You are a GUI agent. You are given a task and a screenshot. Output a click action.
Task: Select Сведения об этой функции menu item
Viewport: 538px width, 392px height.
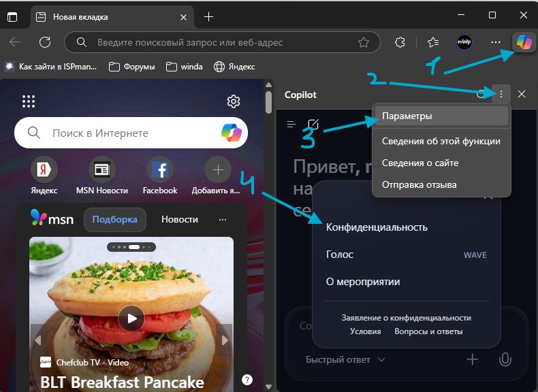tap(441, 141)
